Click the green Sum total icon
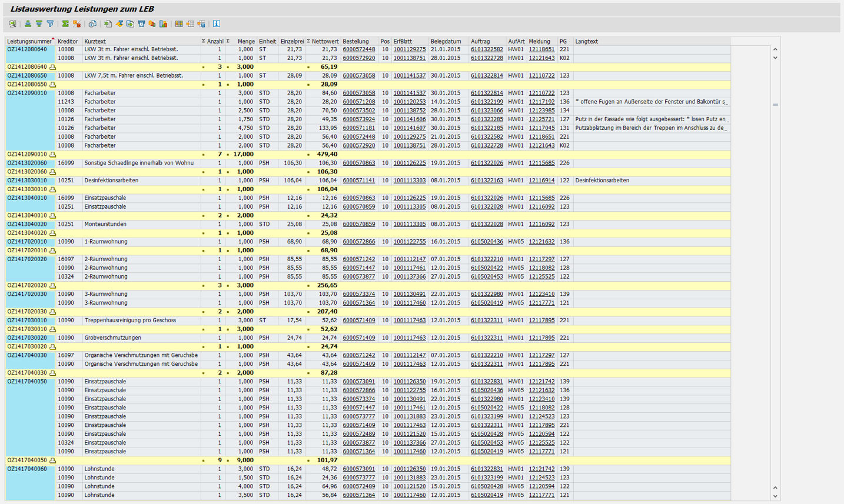Image resolution: width=844 pixels, height=504 pixels. coord(65,24)
